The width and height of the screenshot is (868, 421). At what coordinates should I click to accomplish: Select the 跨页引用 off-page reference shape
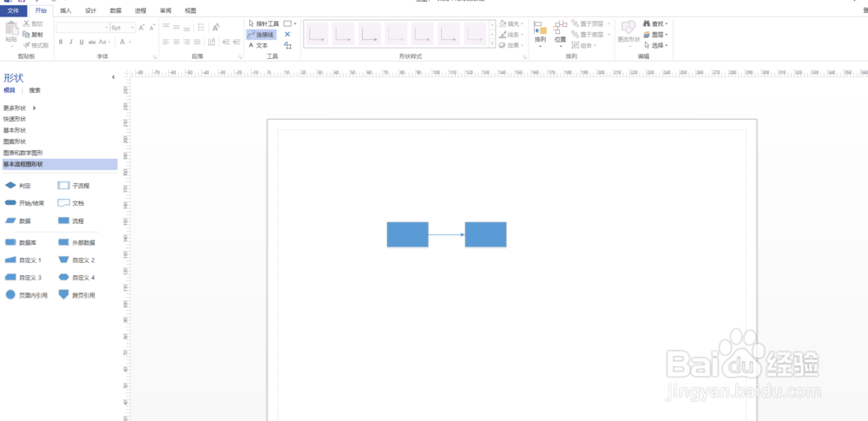pyautogui.click(x=76, y=295)
